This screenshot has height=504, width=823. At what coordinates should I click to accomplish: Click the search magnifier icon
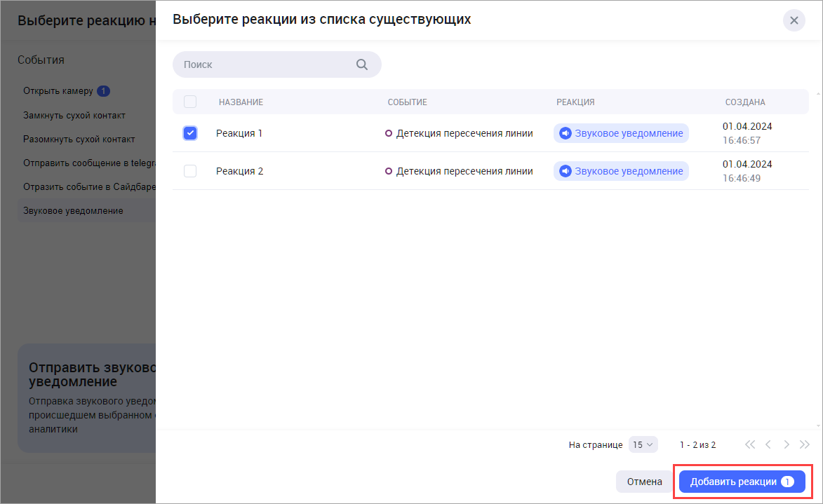pyautogui.click(x=362, y=64)
